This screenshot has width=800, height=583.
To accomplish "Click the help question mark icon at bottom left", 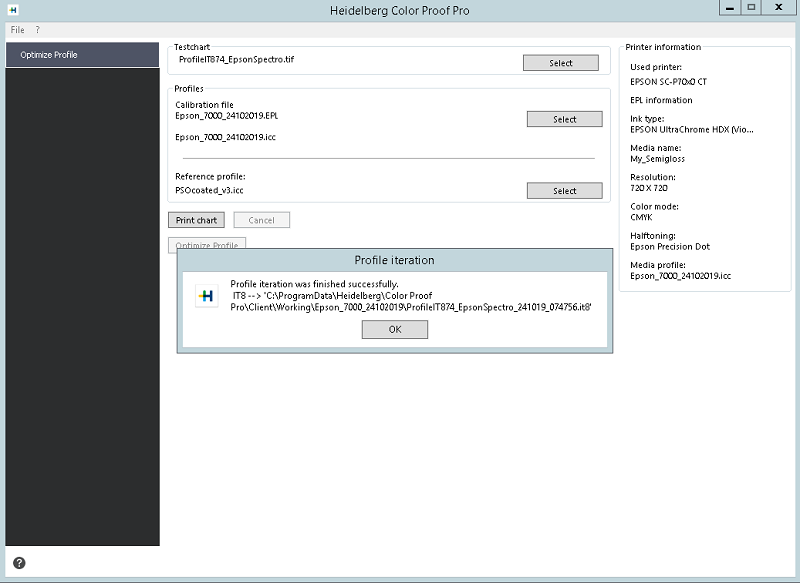I will tap(19, 563).
